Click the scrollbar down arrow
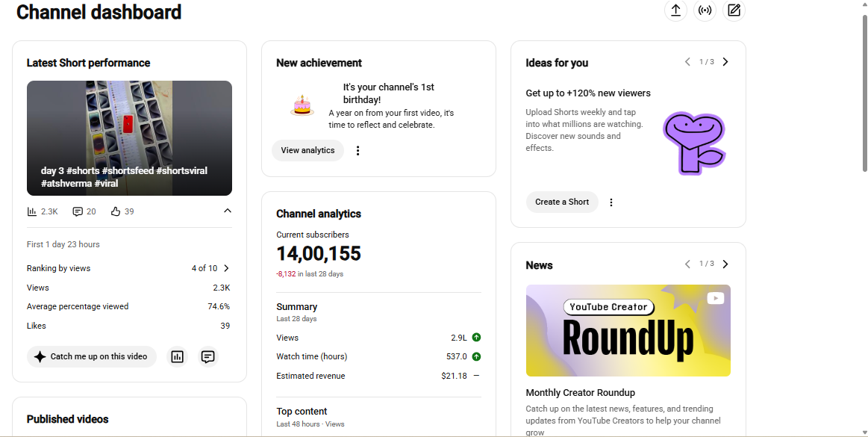The image size is (868, 437). (864, 432)
